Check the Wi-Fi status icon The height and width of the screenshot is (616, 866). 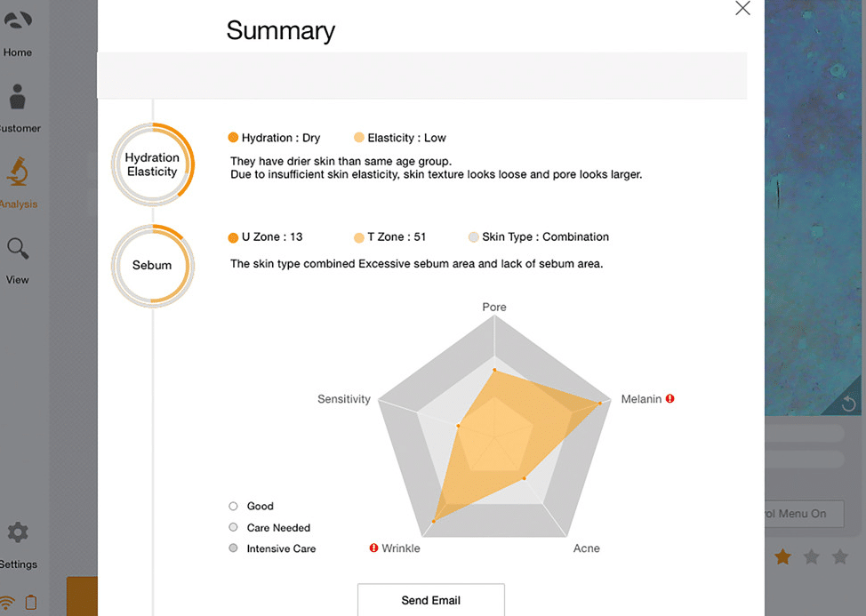click(x=8, y=603)
